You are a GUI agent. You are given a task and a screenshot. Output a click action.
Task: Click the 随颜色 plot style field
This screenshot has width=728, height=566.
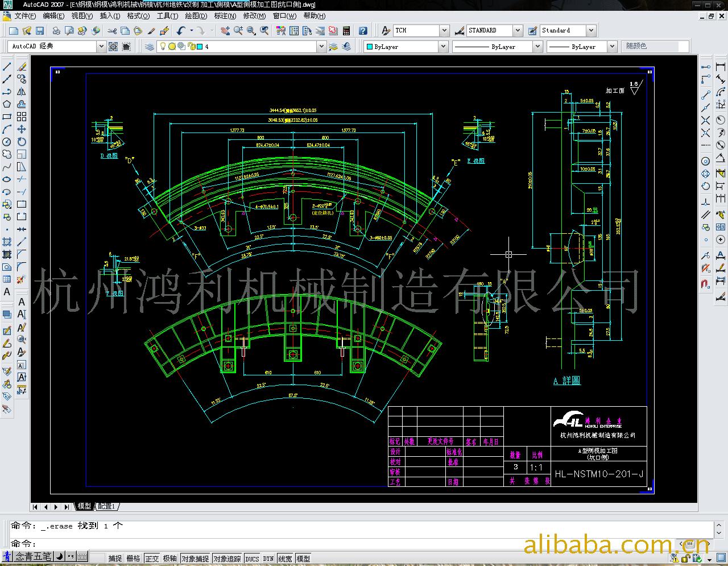pyautogui.click(x=656, y=47)
